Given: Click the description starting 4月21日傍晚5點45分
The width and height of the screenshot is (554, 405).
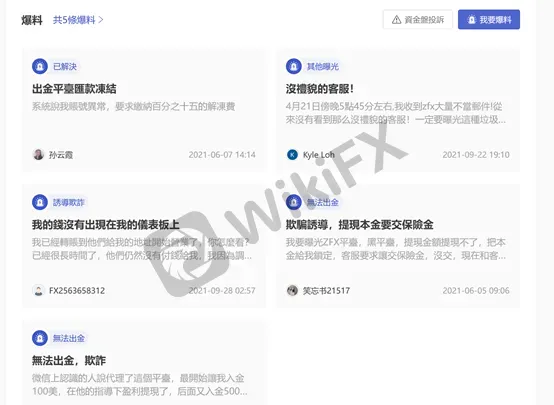Looking at the screenshot, I should pyautogui.click(x=396, y=113).
